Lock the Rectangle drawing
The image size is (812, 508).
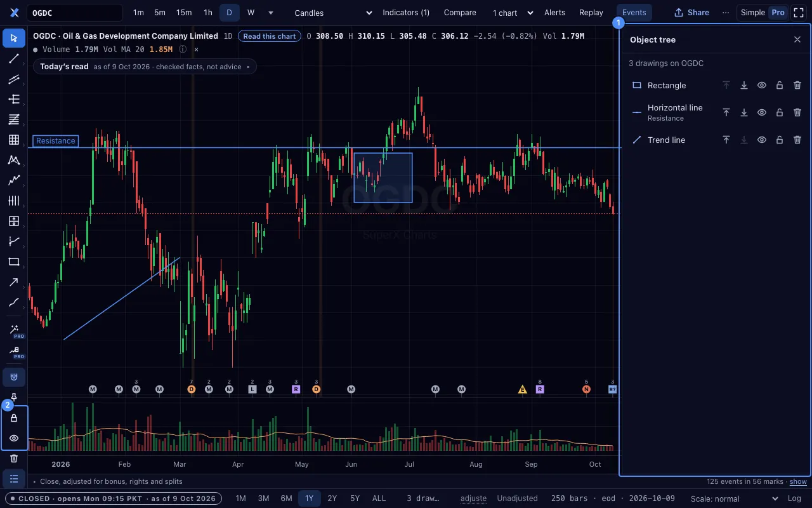(780, 85)
